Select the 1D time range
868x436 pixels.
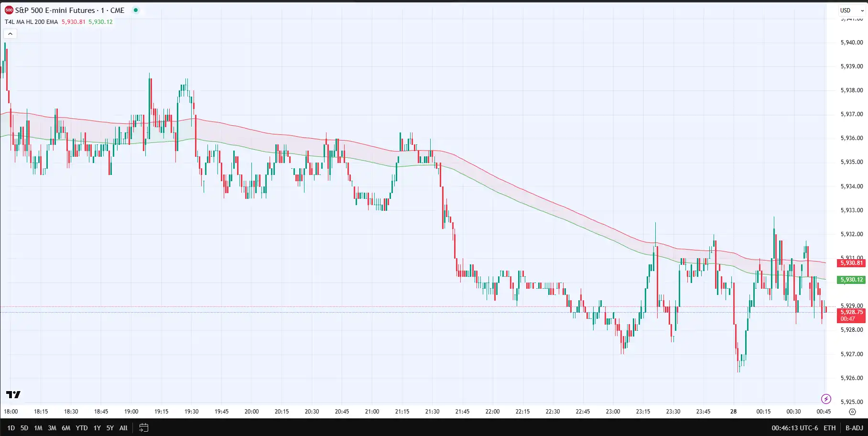(x=11, y=428)
